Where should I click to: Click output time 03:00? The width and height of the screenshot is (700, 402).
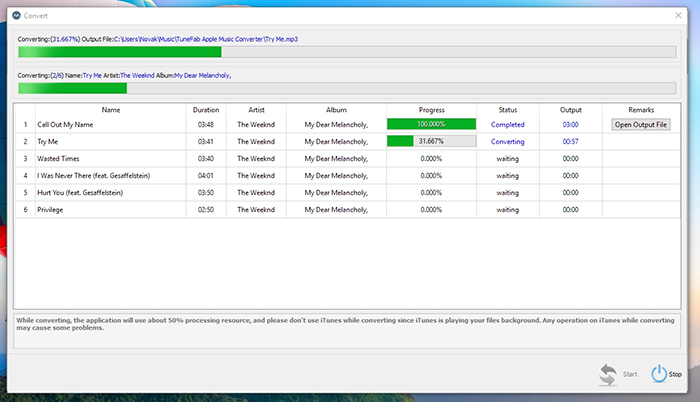coord(571,125)
